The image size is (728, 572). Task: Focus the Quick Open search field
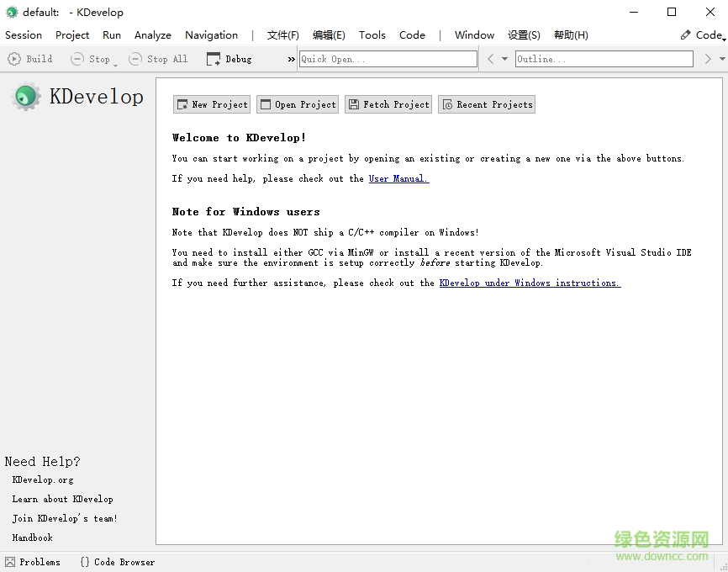pos(388,59)
